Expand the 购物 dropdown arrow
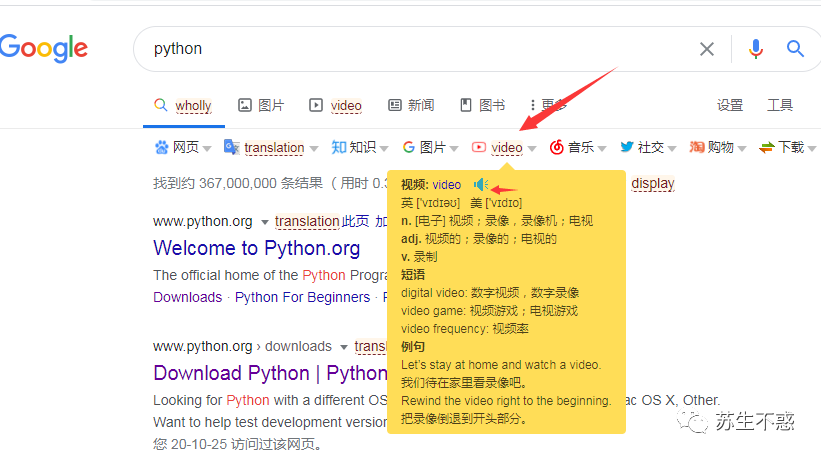The image size is (821, 457). click(742, 149)
